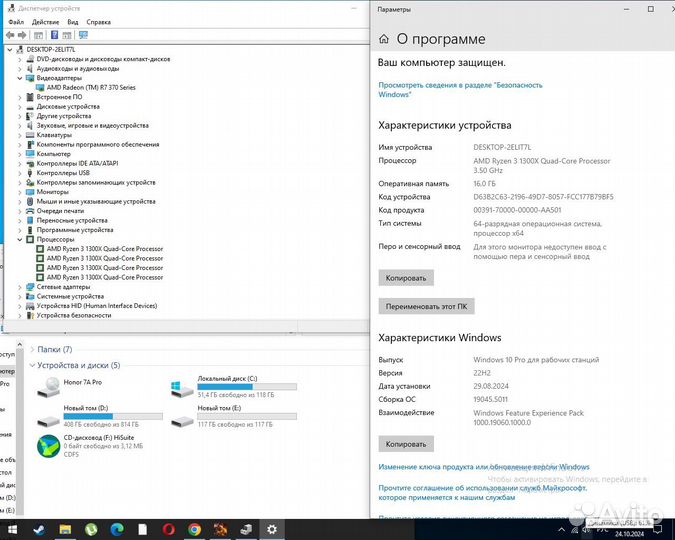
Task: Open File Explorer from the taskbar
Action: (65, 529)
